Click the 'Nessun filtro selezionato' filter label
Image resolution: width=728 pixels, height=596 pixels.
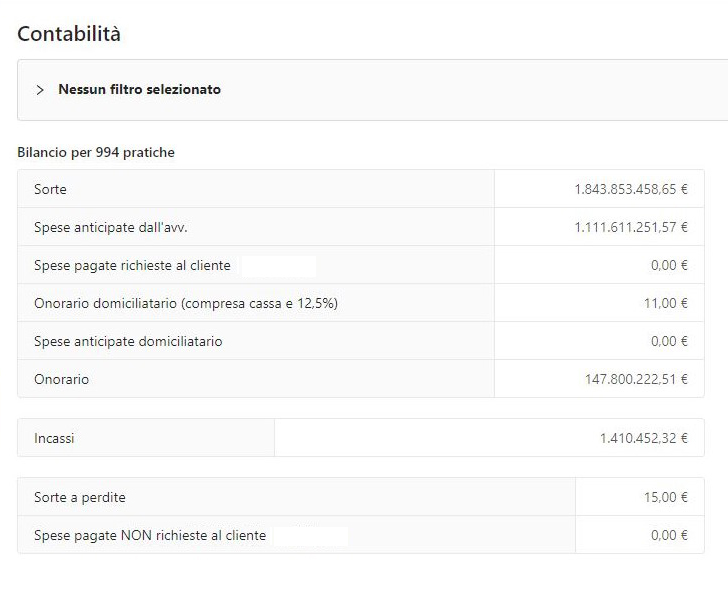[x=139, y=90]
